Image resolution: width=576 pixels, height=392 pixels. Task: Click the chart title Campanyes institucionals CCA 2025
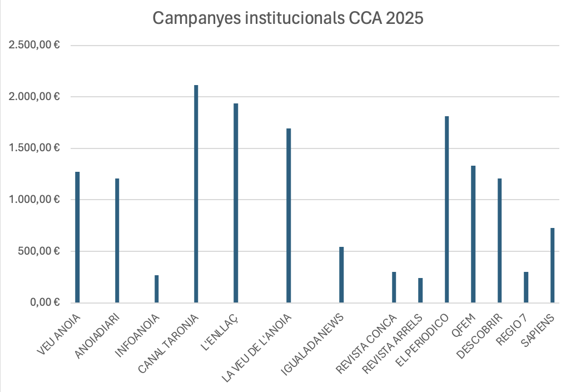tap(288, 18)
